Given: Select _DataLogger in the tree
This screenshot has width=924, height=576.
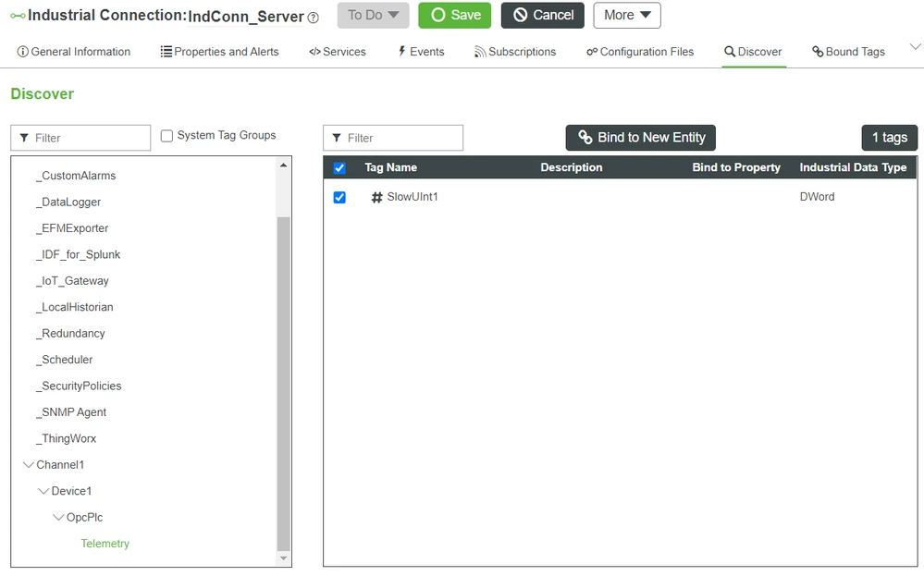Looking at the screenshot, I should (68, 202).
